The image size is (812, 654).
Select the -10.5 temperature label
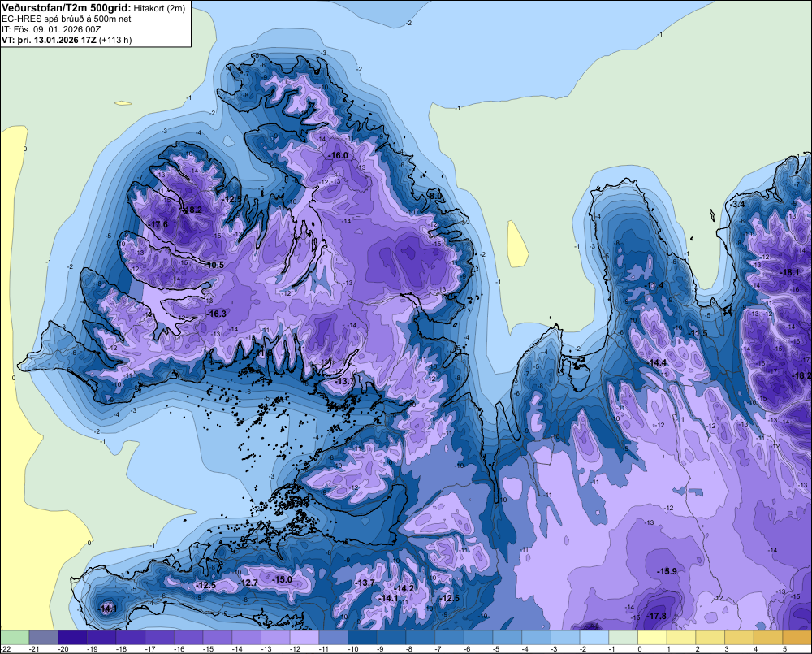point(214,265)
